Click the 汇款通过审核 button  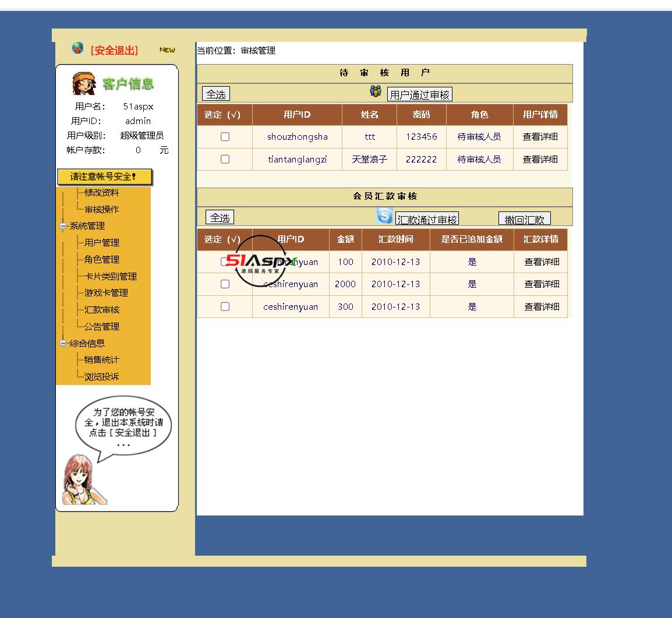click(427, 219)
